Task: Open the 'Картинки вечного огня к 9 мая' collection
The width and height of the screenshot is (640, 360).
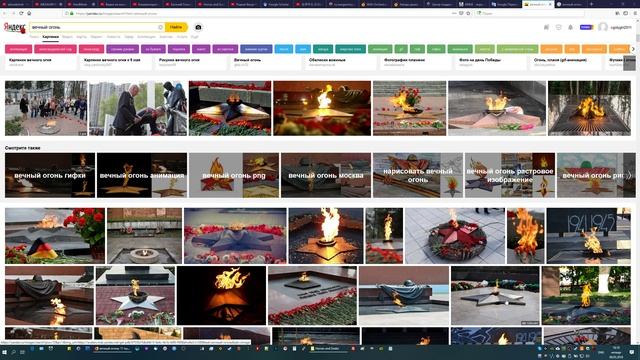Action: [x=116, y=62]
